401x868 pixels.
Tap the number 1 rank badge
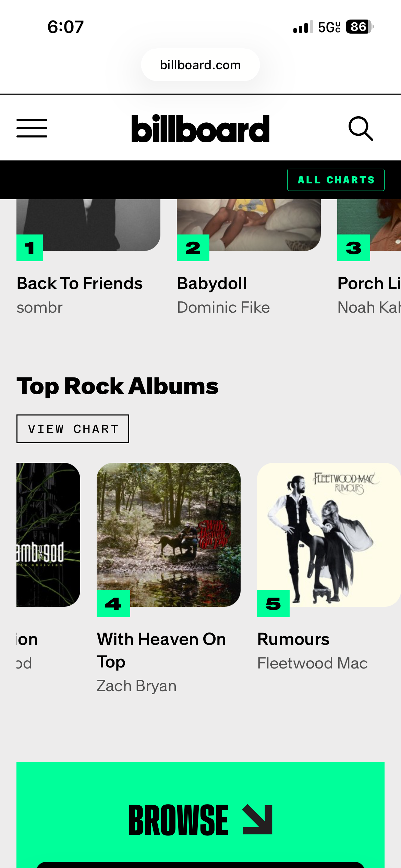29,248
